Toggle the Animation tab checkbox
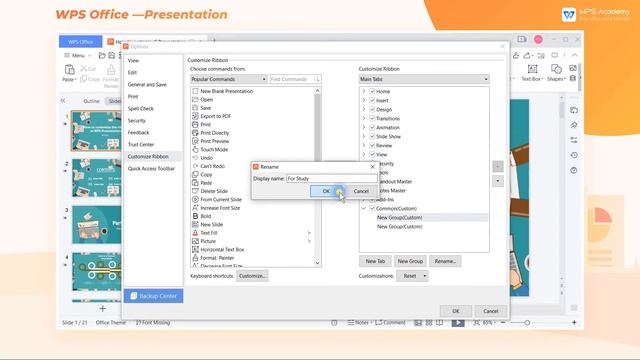The height and width of the screenshot is (360, 640). [372, 127]
